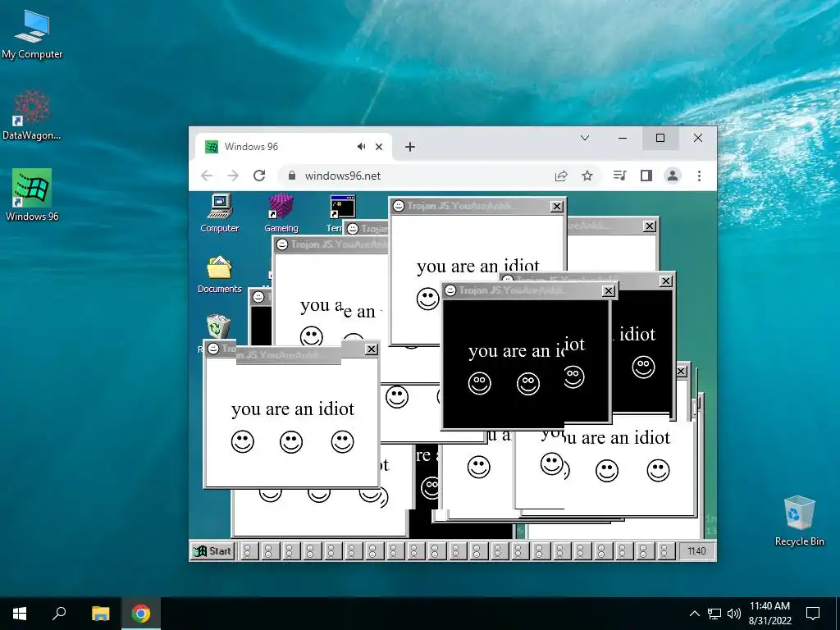
Task: Open the network status tray icon
Action: coord(714,614)
